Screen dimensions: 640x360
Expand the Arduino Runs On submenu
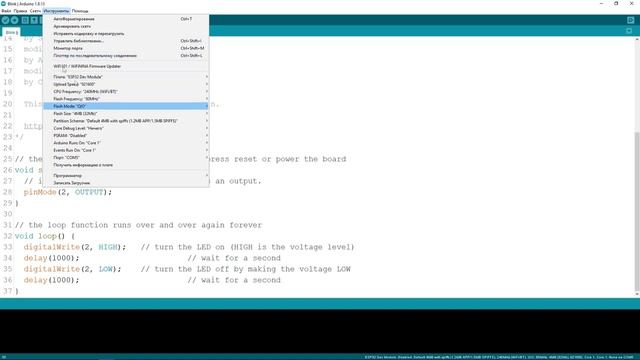[126, 143]
